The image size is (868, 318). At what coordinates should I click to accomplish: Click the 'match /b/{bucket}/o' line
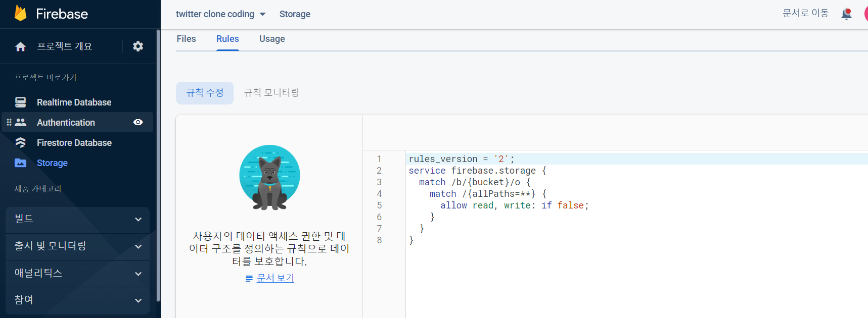click(x=475, y=182)
